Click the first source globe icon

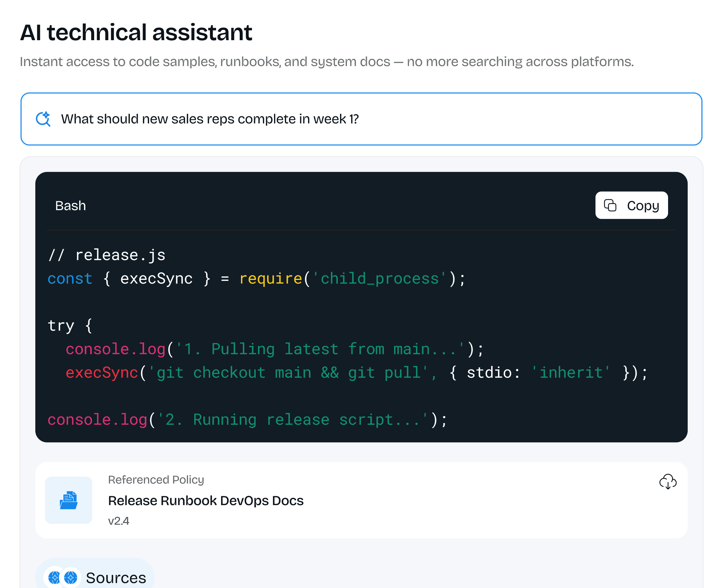pyautogui.click(x=54, y=578)
